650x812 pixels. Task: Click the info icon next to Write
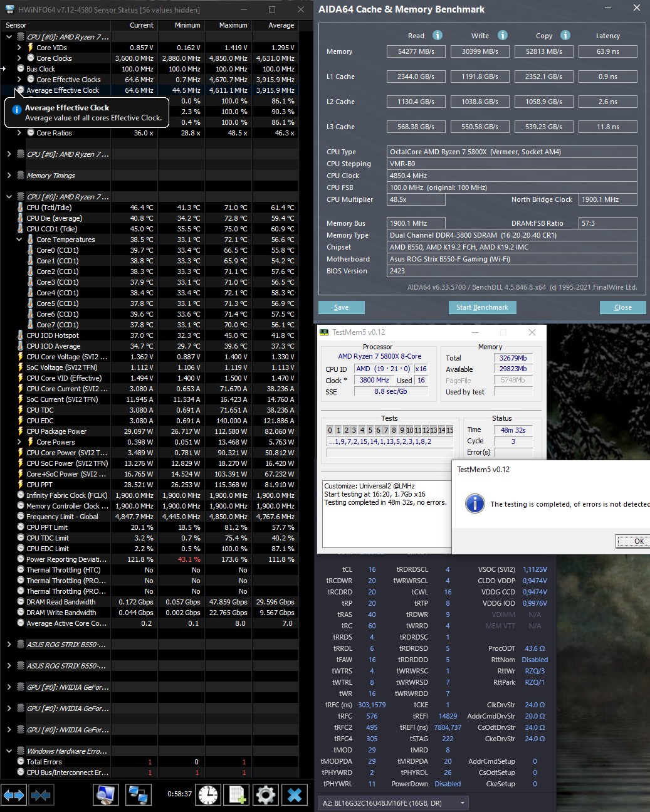tap(503, 35)
